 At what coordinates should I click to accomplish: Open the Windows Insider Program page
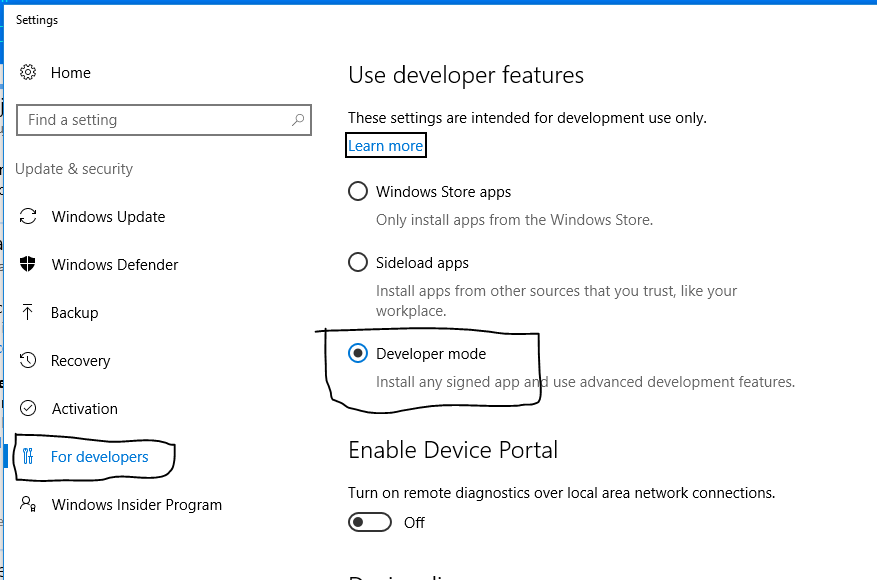pyautogui.click(x=137, y=504)
